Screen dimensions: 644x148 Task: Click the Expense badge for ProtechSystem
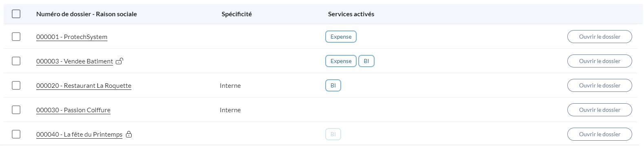click(x=341, y=37)
